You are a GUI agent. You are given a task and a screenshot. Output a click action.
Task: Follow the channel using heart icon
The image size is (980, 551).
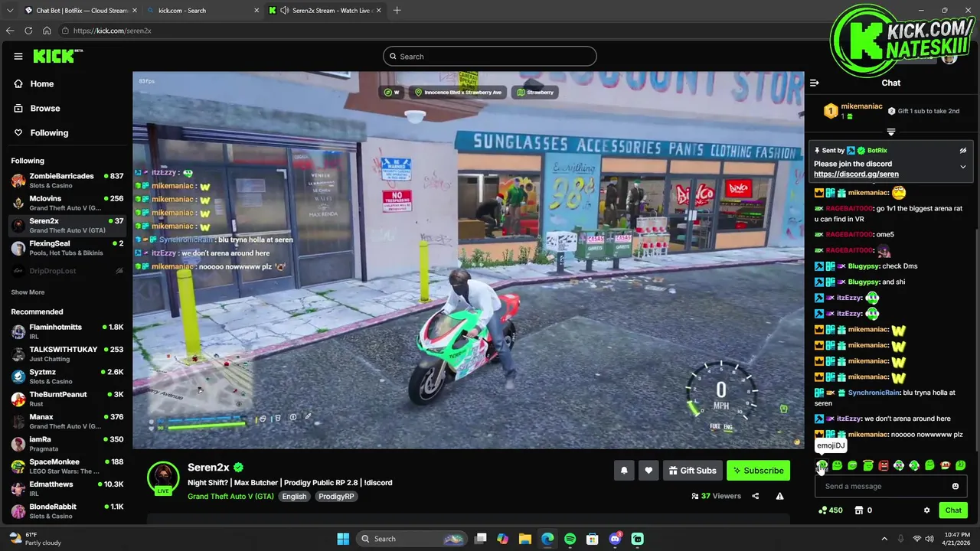coord(648,471)
